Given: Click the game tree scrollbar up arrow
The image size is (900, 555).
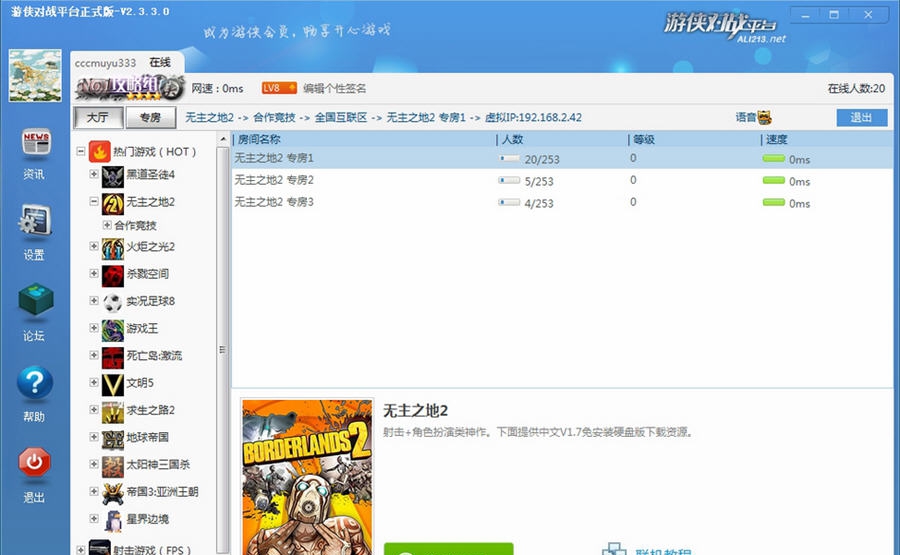Looking at the screenshot, I should point(223,139).
